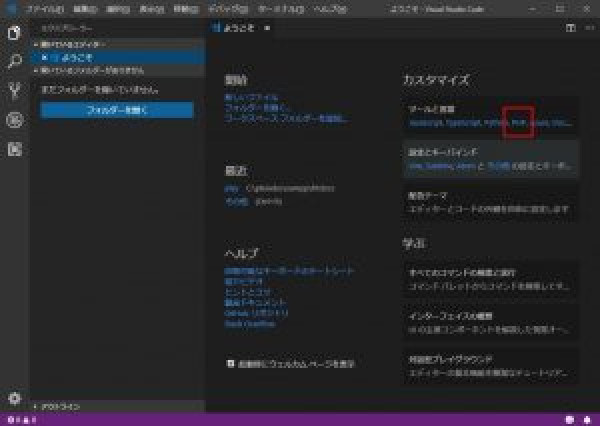Open the ヘルプ(H) menu
Viewport: 600px width, 426px height.
(330, 9)
